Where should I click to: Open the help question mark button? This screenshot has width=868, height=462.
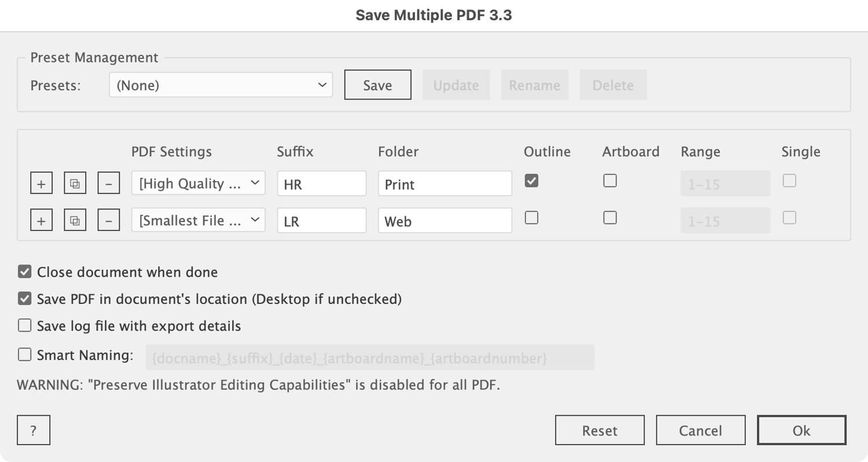pyautogui.click(x=34, y=430)
